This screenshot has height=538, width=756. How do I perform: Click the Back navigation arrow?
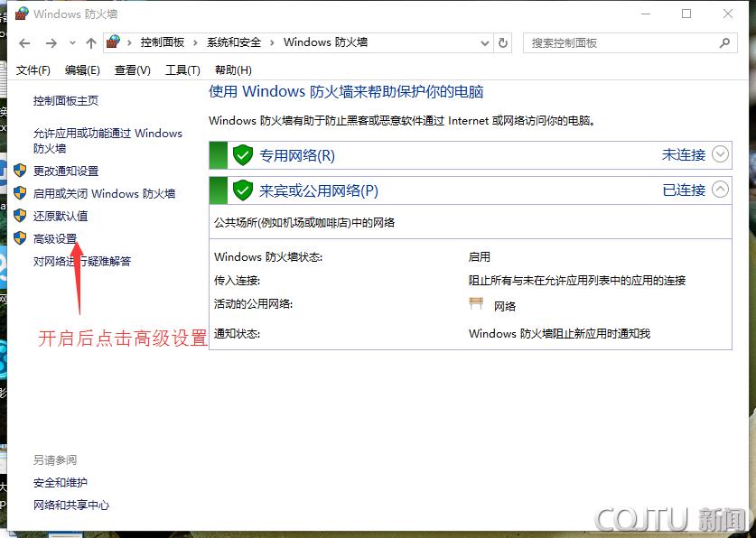(24, 43)
